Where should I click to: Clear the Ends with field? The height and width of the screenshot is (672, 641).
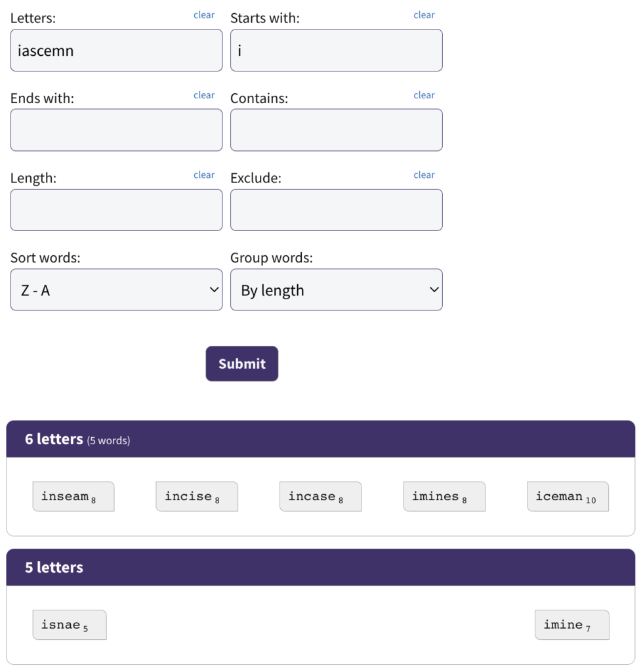point(203,94)
